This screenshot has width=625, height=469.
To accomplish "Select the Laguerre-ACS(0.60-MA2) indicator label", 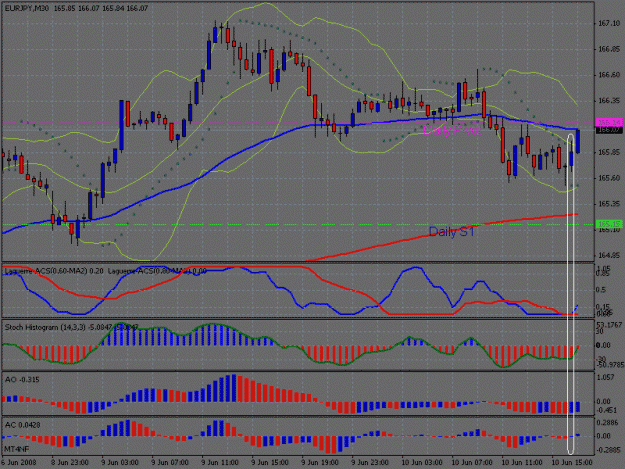I will coord(54,271).
